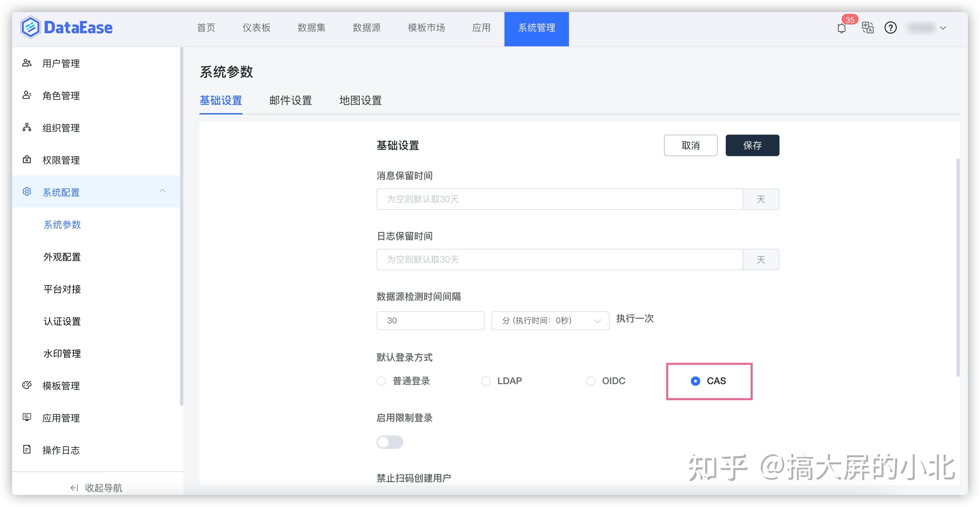The image size is (980, 507).
Task: Open the 模板市场 navigation menu
Action: click(426, 28)
